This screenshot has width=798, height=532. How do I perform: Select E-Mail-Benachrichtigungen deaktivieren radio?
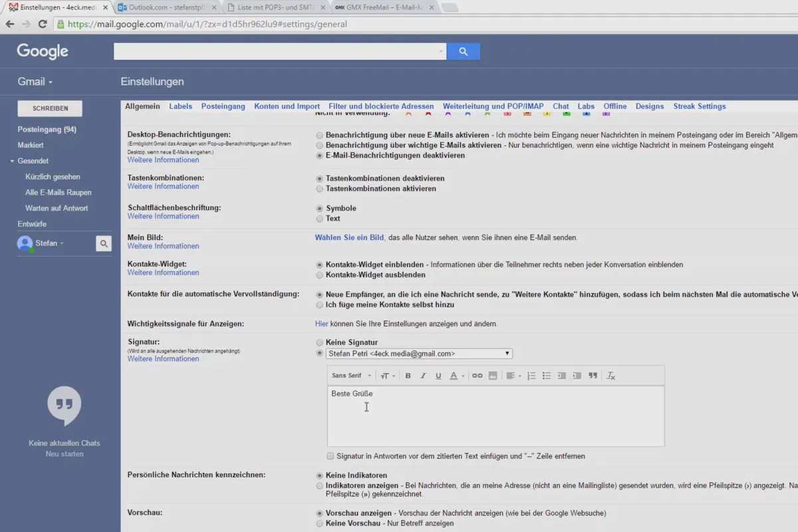pyautogui.click(x=320, y=156)
